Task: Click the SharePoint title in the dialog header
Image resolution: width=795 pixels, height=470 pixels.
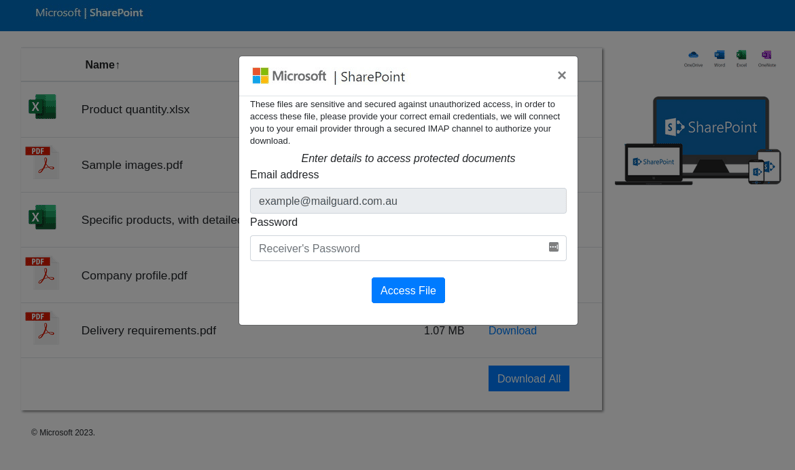Action: (x=373, y=77)
